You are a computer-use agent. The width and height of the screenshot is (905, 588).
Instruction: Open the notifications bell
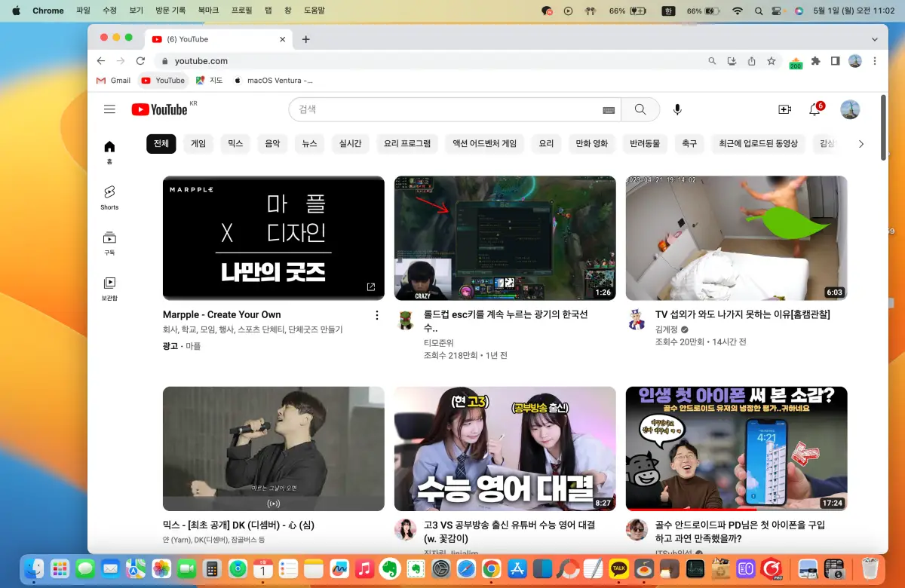coord(814,109)
